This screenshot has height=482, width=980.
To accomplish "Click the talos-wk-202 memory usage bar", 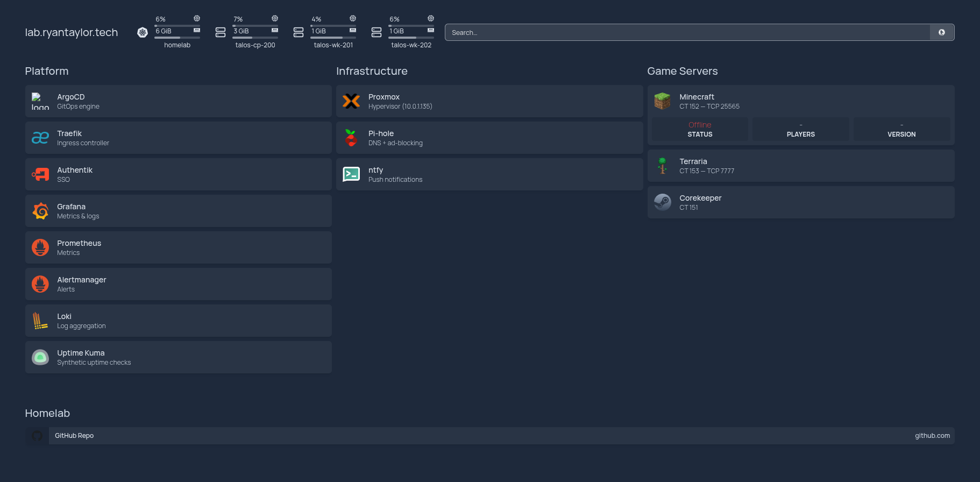I will (411, 37).
